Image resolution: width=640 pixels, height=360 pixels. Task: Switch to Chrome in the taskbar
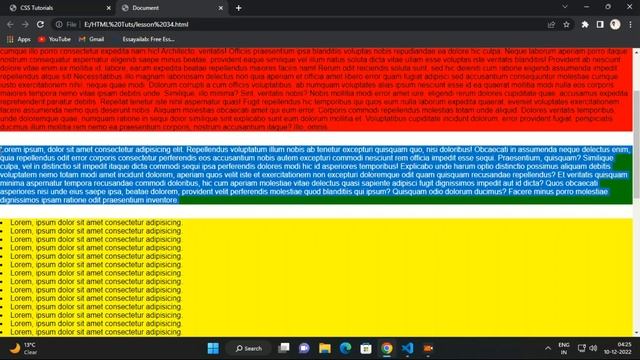(x=387, y=348)
